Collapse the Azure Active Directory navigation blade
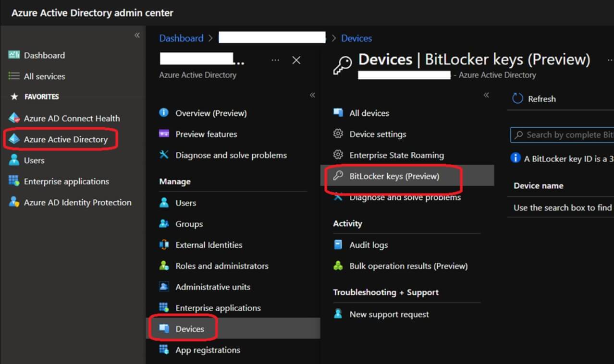Screen dimensions: 614x364 [x=312, y=95]
